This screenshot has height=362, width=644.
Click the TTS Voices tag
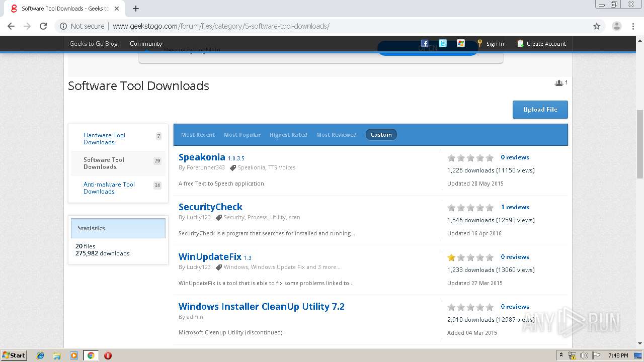coord(282,167)
